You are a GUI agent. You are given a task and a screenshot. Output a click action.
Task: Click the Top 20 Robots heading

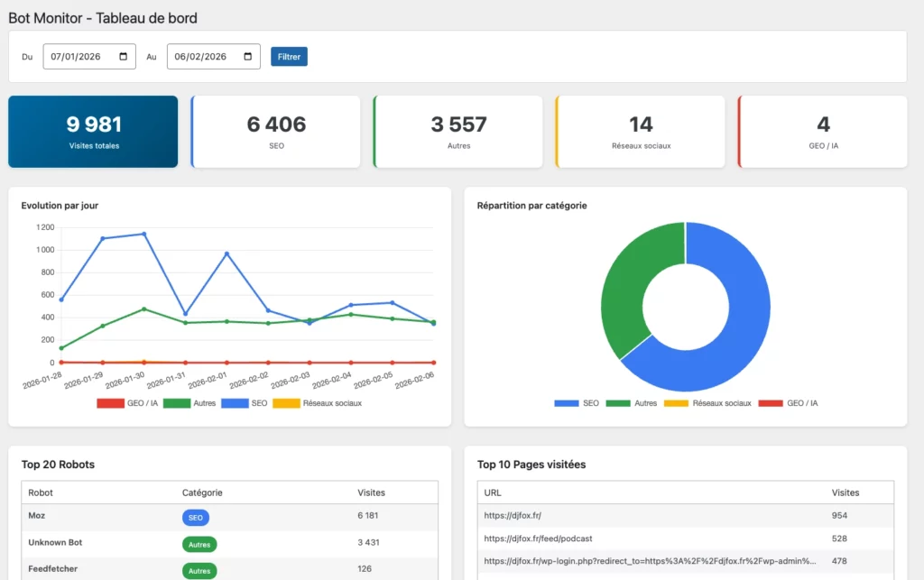(58, 465)
